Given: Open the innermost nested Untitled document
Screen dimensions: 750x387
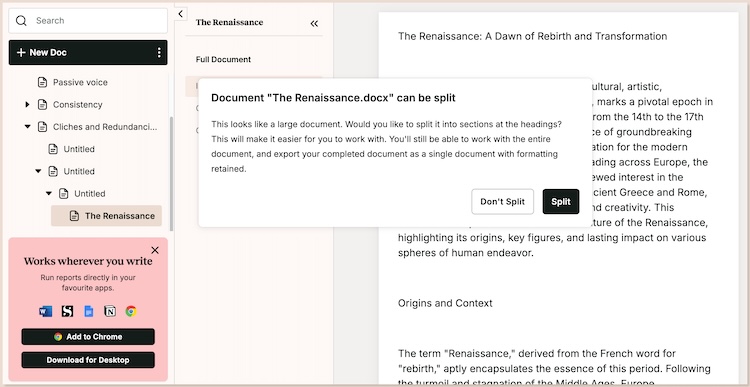Looking at the screenshot, I should click(89, 194).
